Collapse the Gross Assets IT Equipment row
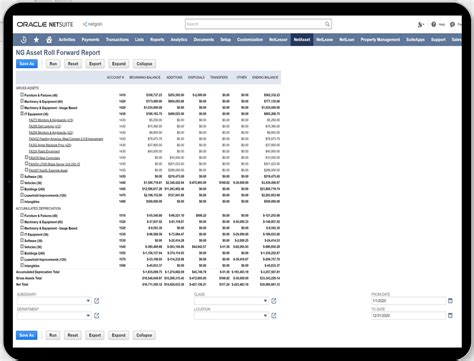The image size is (474, 361). point(22,113)
